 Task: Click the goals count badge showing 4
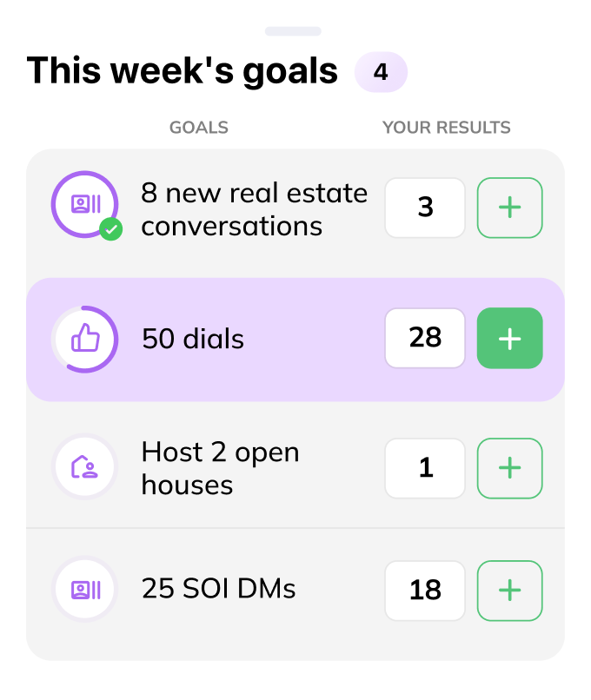(x=381, y=72)
